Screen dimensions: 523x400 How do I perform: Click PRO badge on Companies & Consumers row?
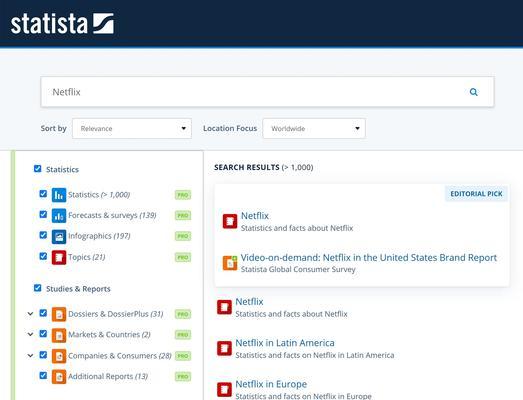pos(183,356)
